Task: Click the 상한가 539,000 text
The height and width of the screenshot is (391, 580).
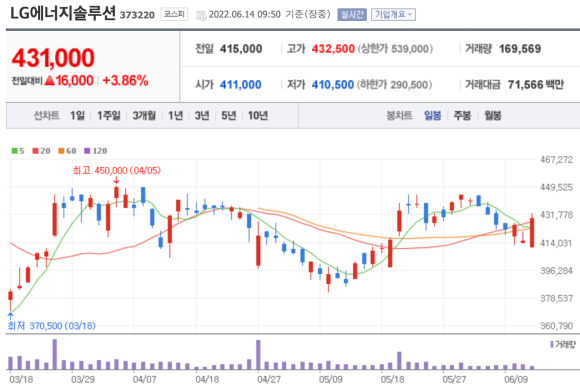Action: click(x=395, y=49)
